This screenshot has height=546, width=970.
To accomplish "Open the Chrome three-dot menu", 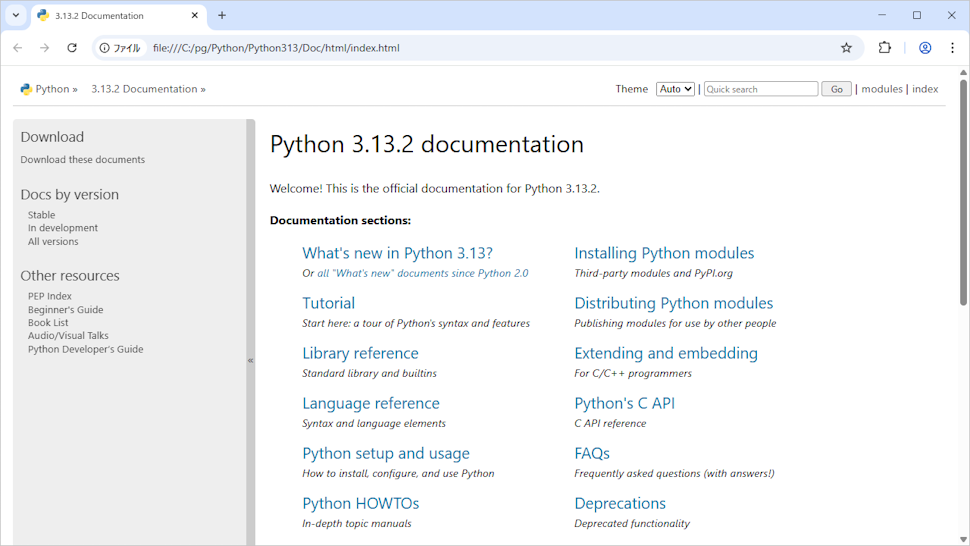I will pos(952,48).
